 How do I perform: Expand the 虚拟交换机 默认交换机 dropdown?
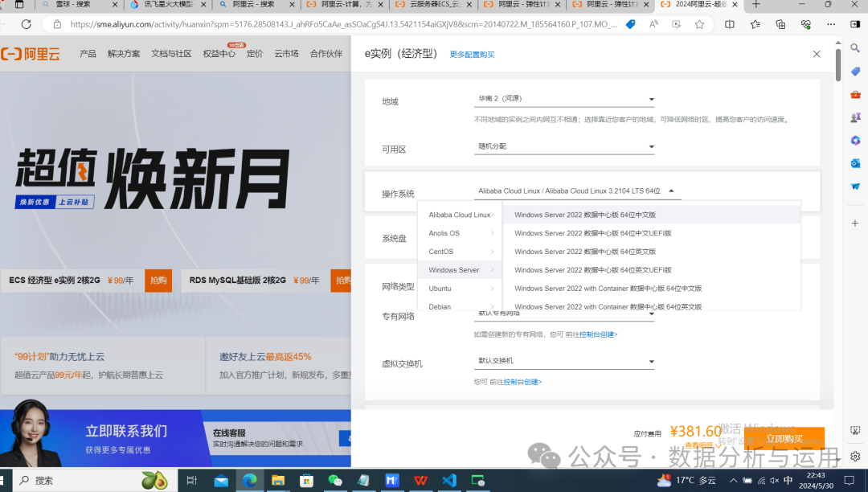point(564,361)
